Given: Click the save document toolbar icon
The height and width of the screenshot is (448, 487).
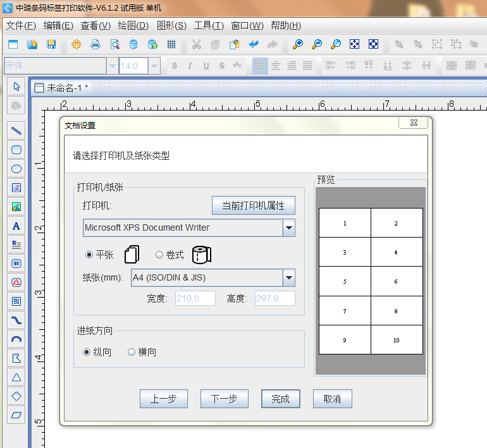Looking at the screenshot, I should point(51,44).
